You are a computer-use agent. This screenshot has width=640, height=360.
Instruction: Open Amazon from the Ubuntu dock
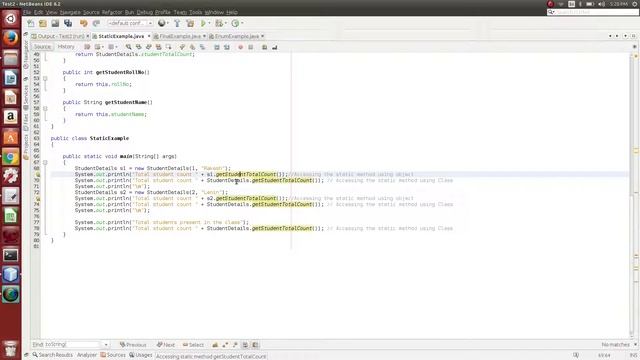(11, 117)
